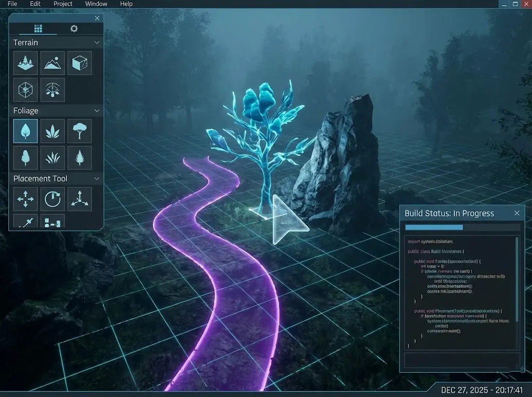Open the mountain landscape terrain tool
Viewport: 532px width, 397px height.
point(52,63)
